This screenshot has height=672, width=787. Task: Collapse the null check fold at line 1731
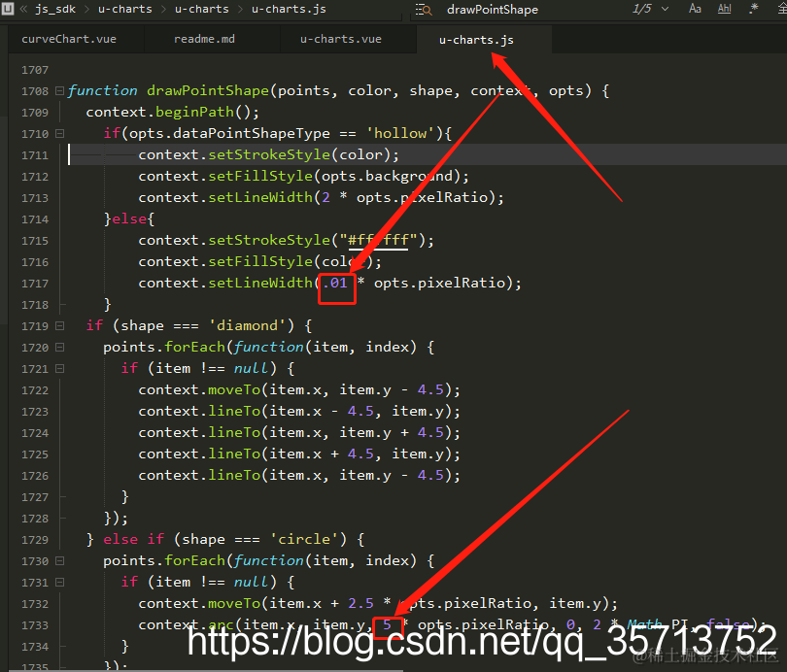(59, 583)
